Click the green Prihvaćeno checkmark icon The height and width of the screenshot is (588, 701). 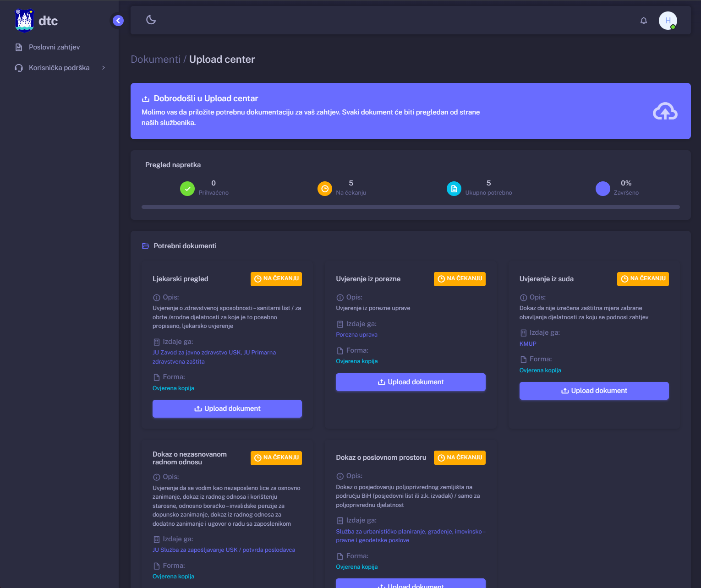(x=187, y=188)
